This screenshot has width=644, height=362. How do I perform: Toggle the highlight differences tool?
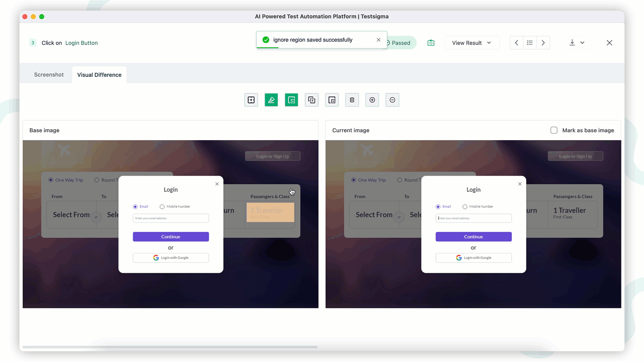[x=271, y=100]
